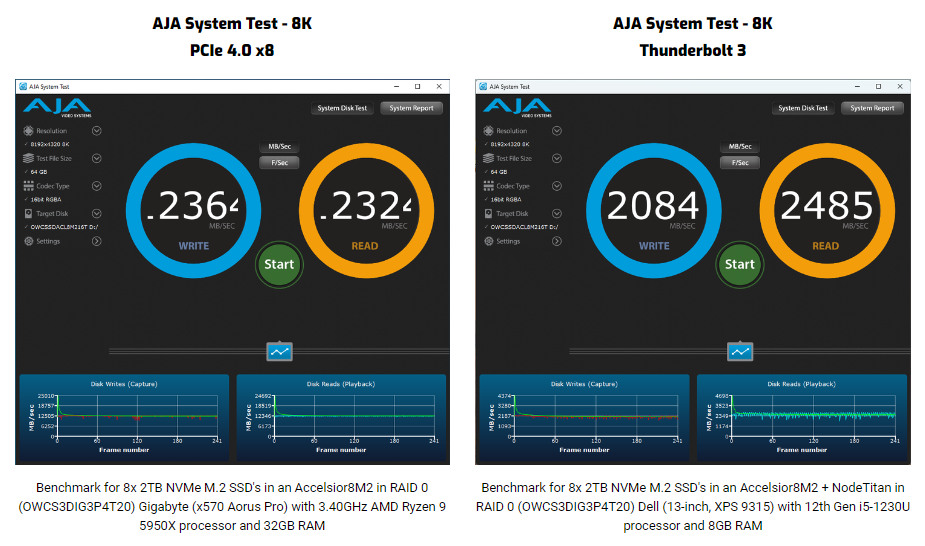Click Codec Type film icon, Thunderbolt window
Image resolution: width=925 pixels, height=546 pixels.
[x=488, y=186]
